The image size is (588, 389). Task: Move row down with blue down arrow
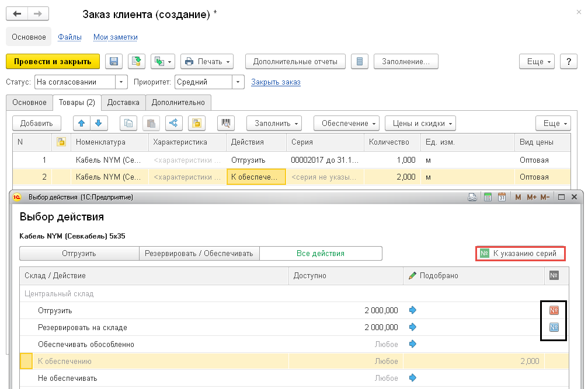(x=98, y=123)
